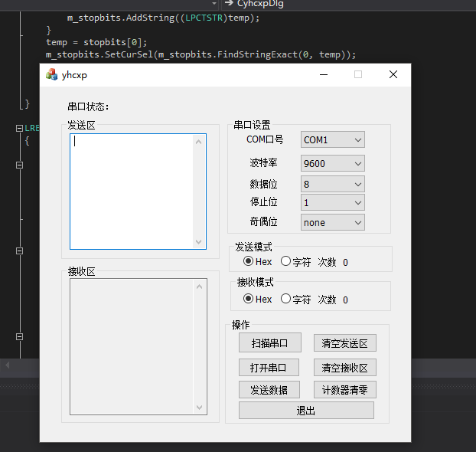Click the 清空发送区 button
This screenshot has width=476, height=452.
(x=345, y=343)
